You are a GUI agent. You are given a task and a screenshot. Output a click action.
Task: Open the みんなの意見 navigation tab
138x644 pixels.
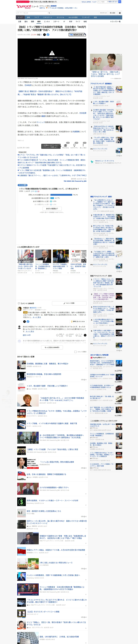(x=73, y=17)
